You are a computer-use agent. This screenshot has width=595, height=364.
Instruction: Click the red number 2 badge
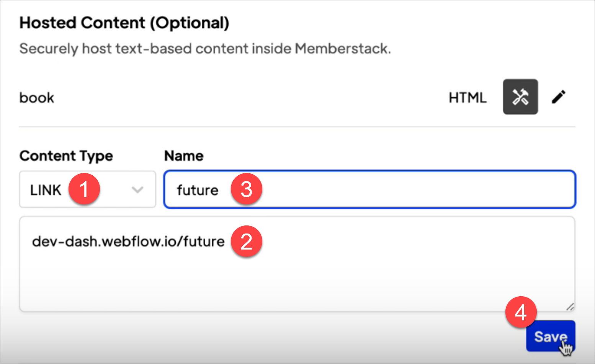[246, 242]
